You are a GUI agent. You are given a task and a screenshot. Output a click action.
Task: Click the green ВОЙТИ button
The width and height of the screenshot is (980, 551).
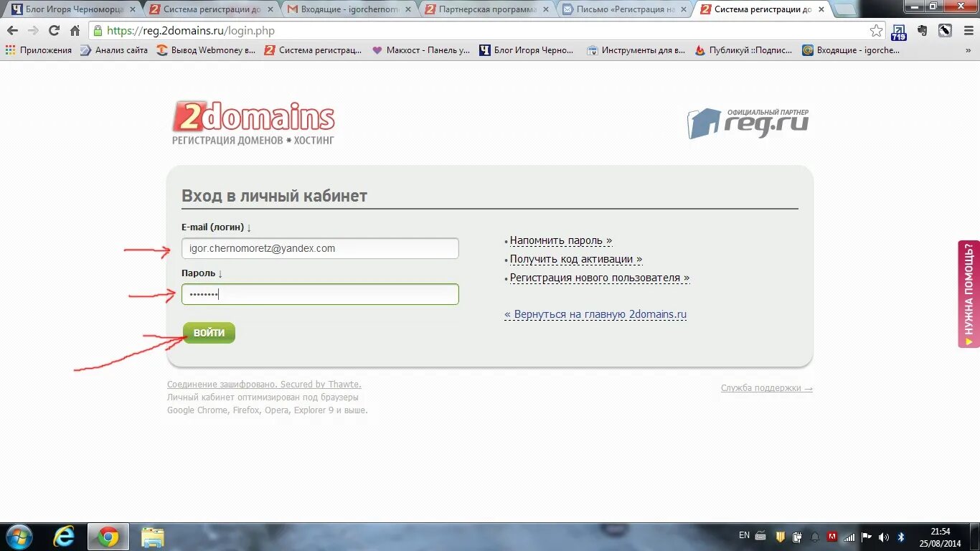point(209,333)
